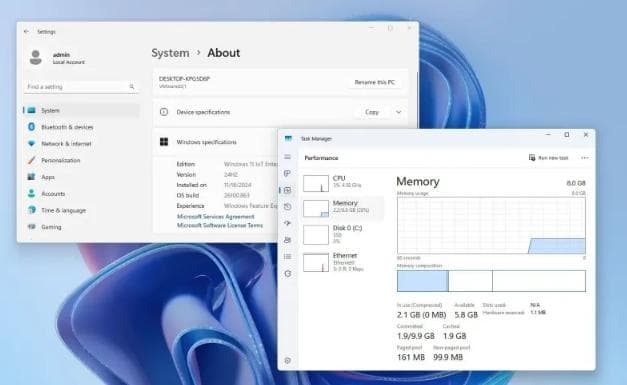Image resolution: width=627 pixels, height=385 pixels.
Task: Click the System breadcrumb in About page
Action: (x=170, y=53)
